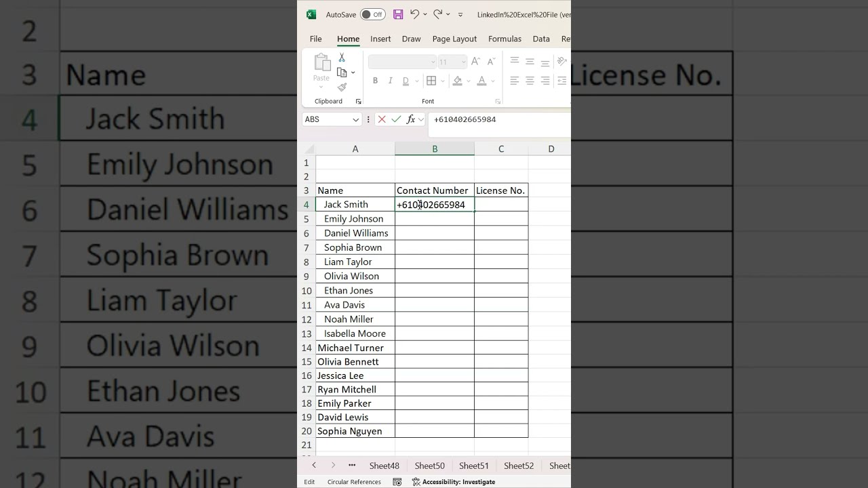Open the Name Box dropdown showing ABS

(355, 119)
